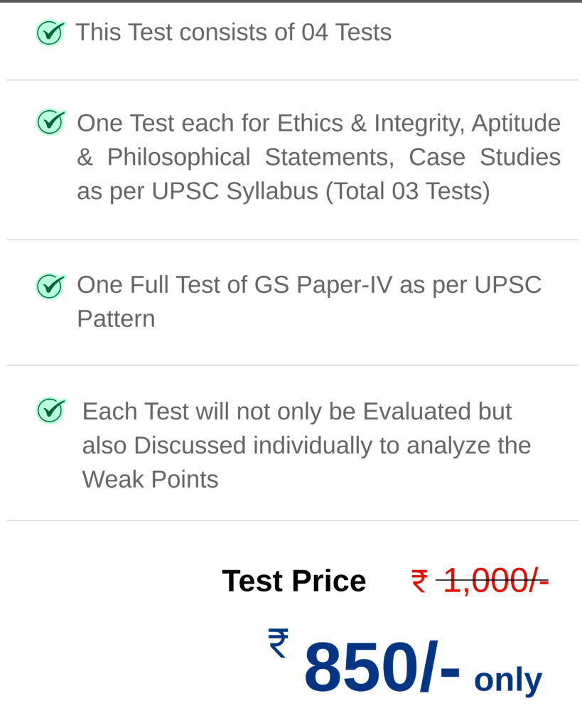Click "also Discussed individually to analyze" line
582x728 pixels.
tap(306, 446)
